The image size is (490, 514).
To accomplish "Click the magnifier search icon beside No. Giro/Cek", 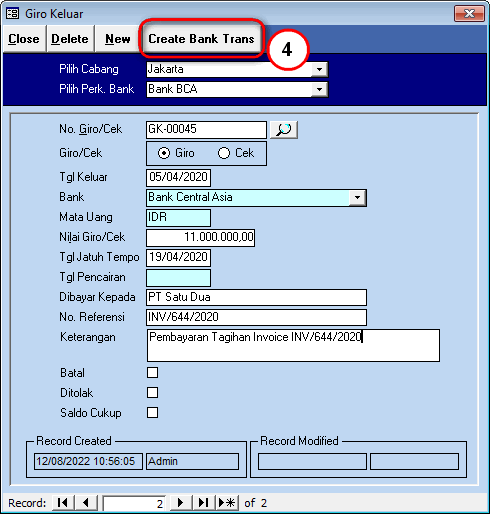I will click(284, 130).
